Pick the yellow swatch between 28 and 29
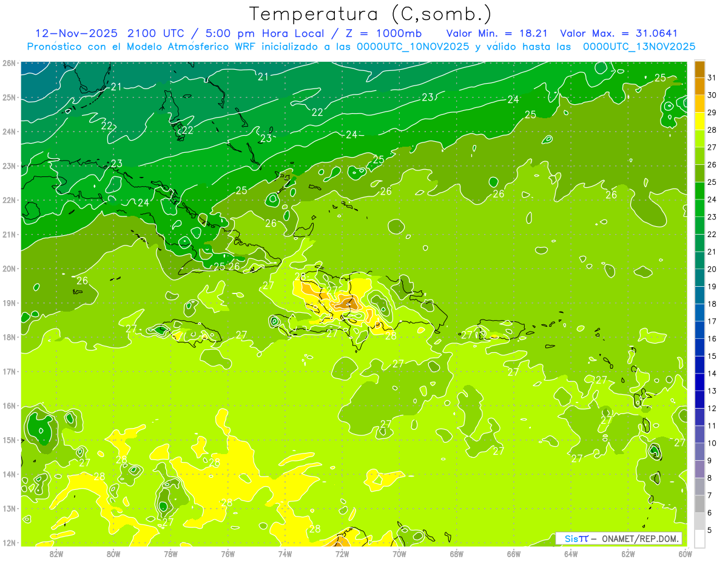The height and width of the screenshot is (562, 728). 699,121
